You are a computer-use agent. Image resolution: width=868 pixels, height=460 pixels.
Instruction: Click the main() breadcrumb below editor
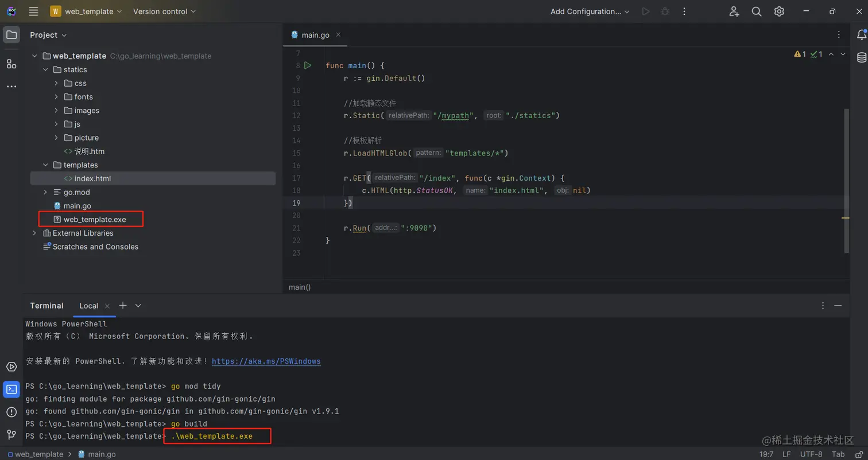click(300, 287)
